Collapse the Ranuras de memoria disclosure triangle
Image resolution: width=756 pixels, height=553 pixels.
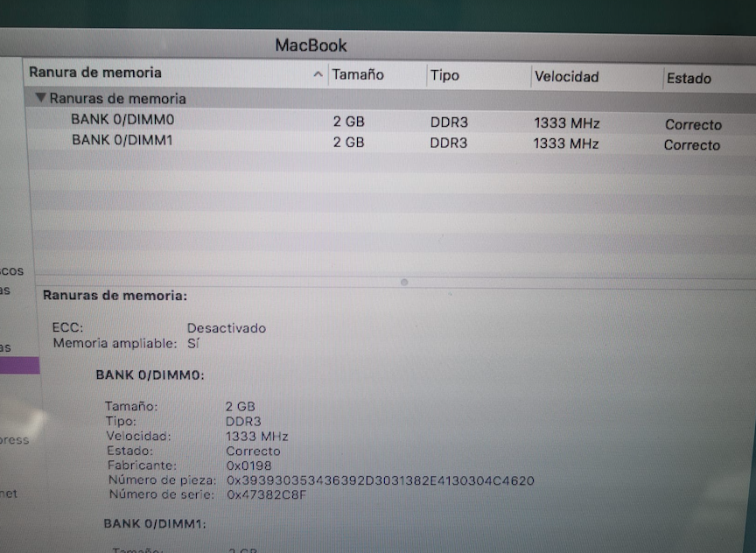41,98
